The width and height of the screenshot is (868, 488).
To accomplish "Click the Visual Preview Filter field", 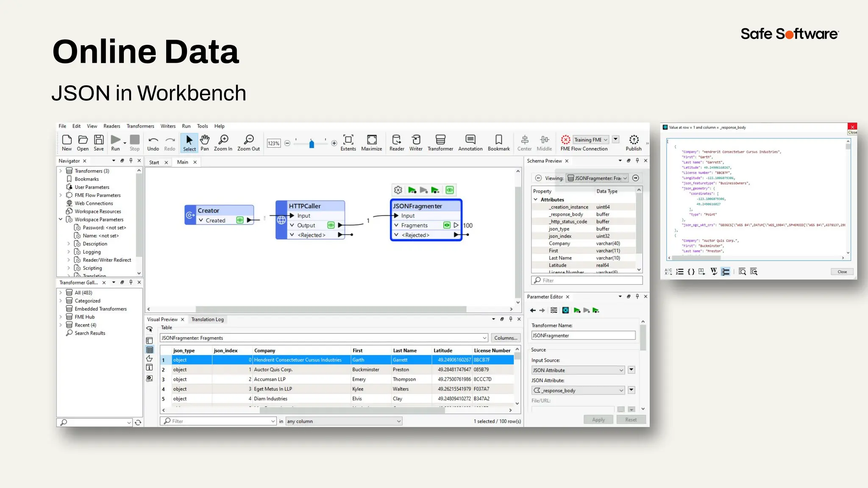I will [218, 421].
